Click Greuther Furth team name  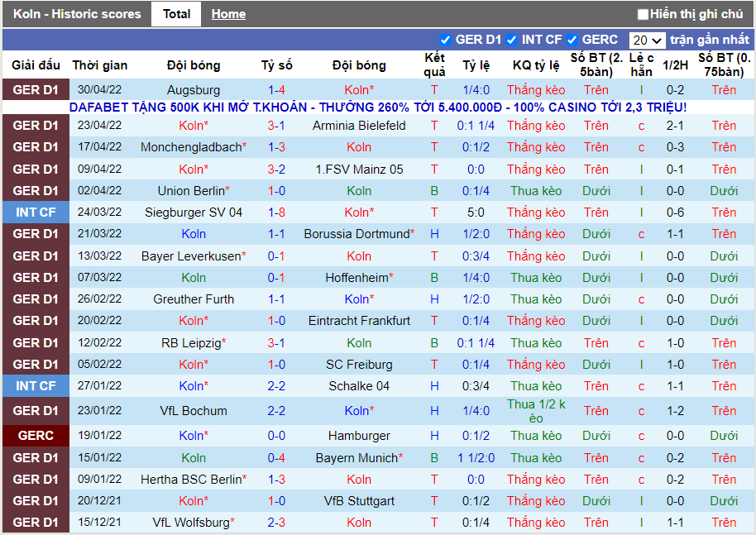194,299
